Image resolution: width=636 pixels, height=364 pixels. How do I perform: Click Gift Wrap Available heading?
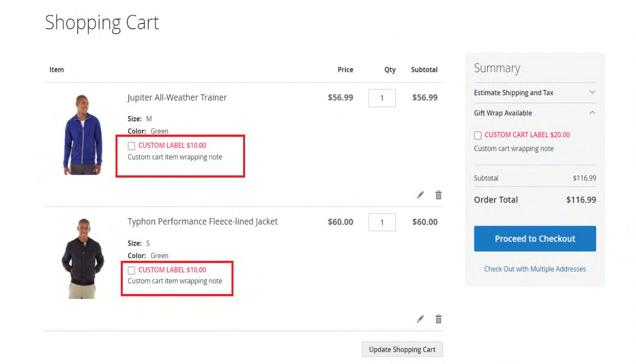tap(502, 113)
